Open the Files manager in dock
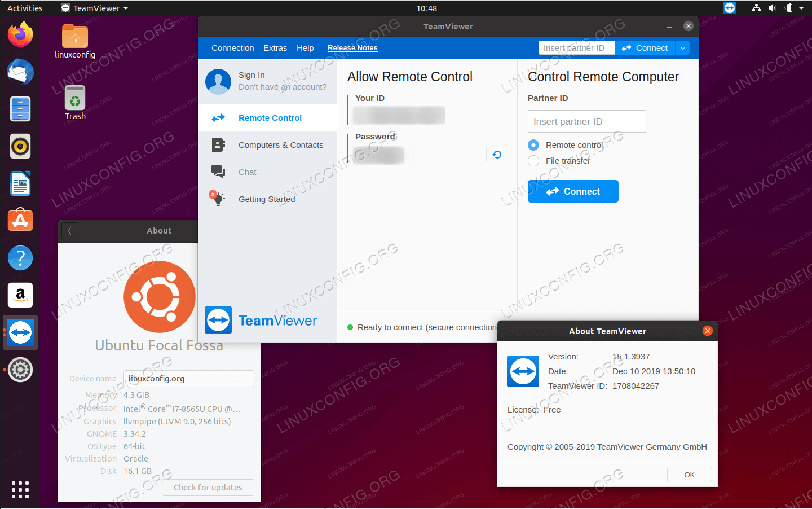The width and height of the screenshot is (812, 509). pos(20,109)
